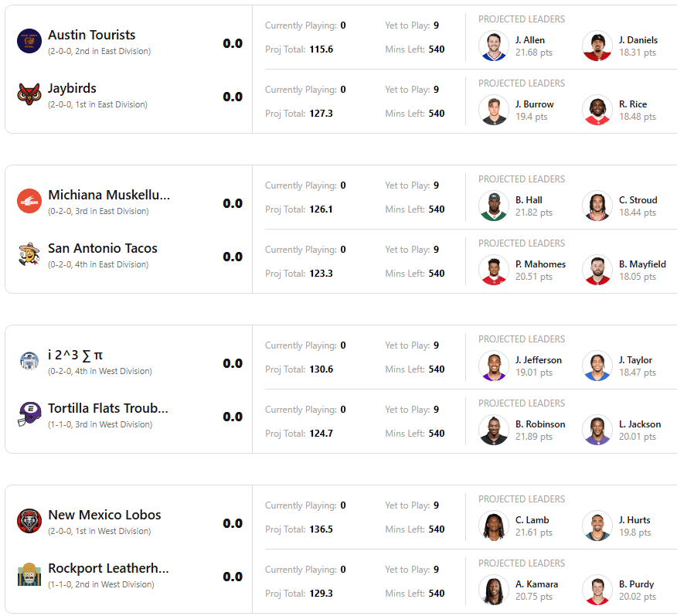Screen dimensions: 677x616
Task: Open P. Mahomes player headshot
Action: point(494,270)
